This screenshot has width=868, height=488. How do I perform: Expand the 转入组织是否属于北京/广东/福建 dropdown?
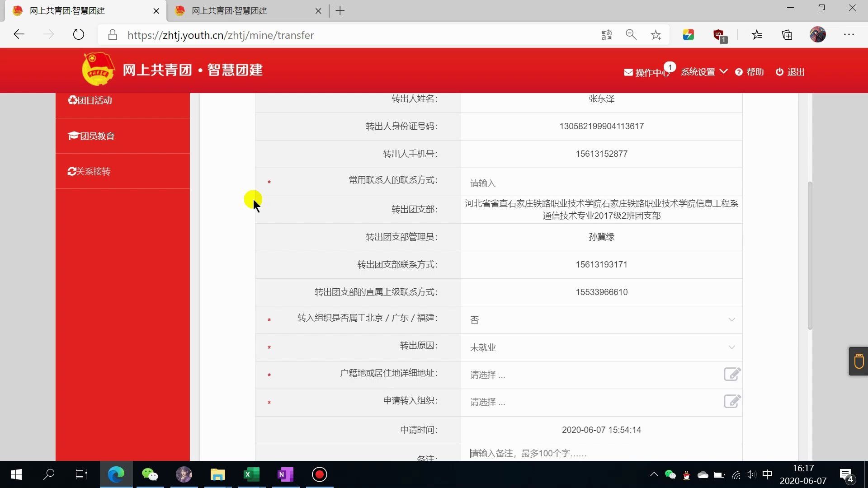click(x=601, y=320)
